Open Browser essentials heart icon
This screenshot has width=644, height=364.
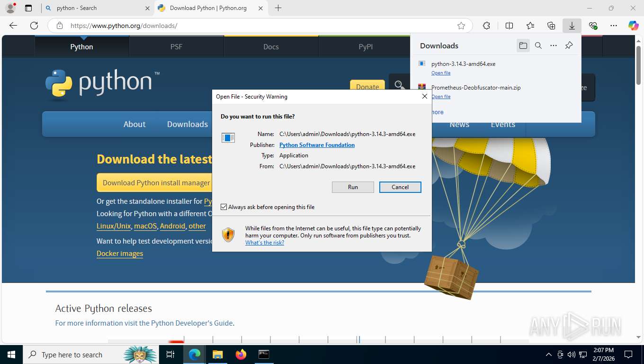593,26
